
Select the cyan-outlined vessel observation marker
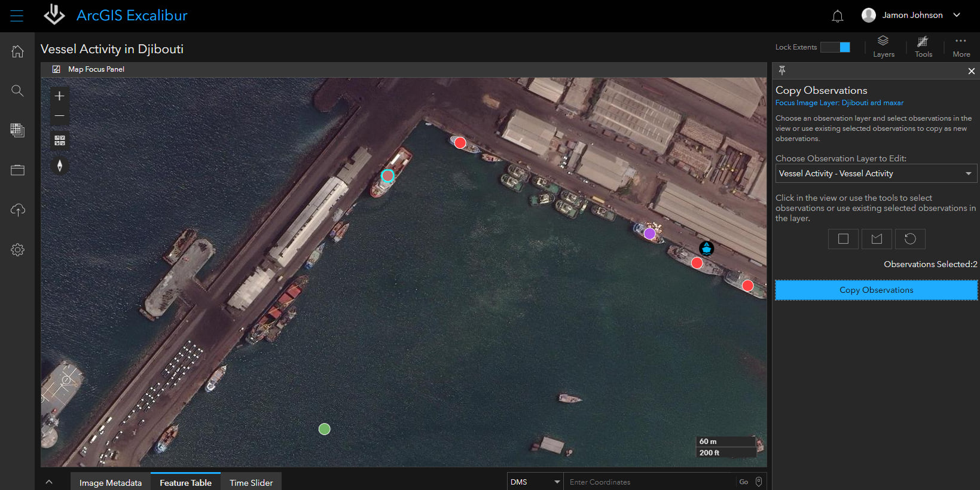tap(387, 176)
